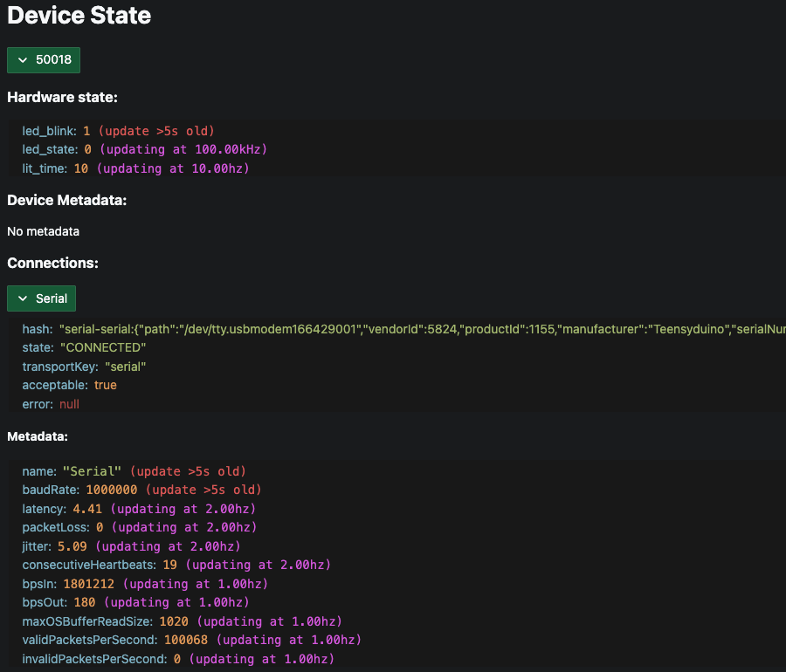Click the serial hash path string
The width and height of the screenshot is (786, 672).
coord(419,329)
